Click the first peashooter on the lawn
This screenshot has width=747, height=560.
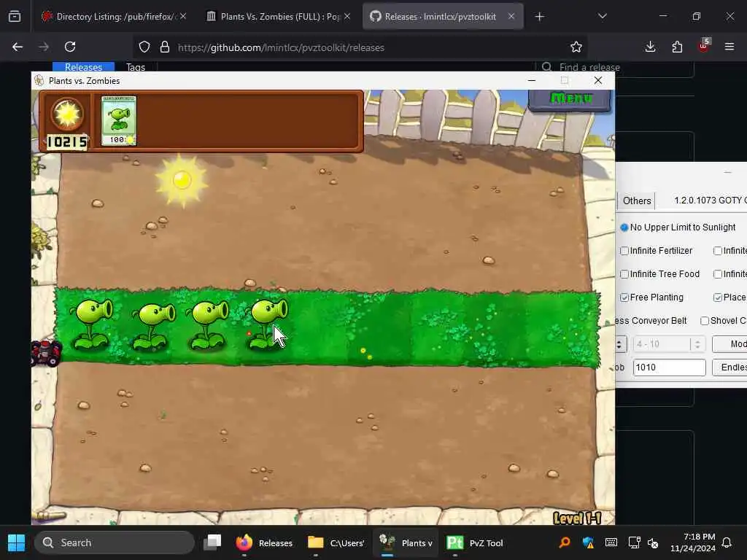point(91,324)
